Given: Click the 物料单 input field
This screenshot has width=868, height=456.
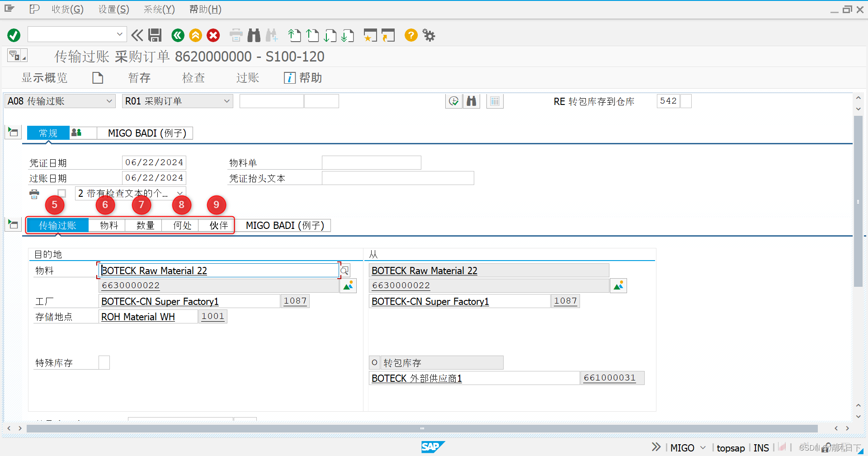Looking at the screenshot, I should (x=372, y=162).
